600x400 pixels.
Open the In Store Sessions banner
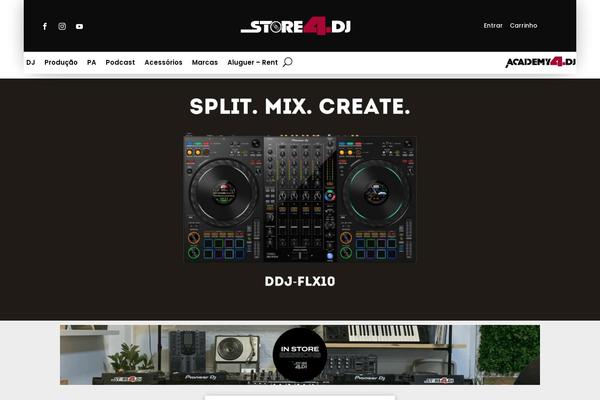[x=300, y=355]
